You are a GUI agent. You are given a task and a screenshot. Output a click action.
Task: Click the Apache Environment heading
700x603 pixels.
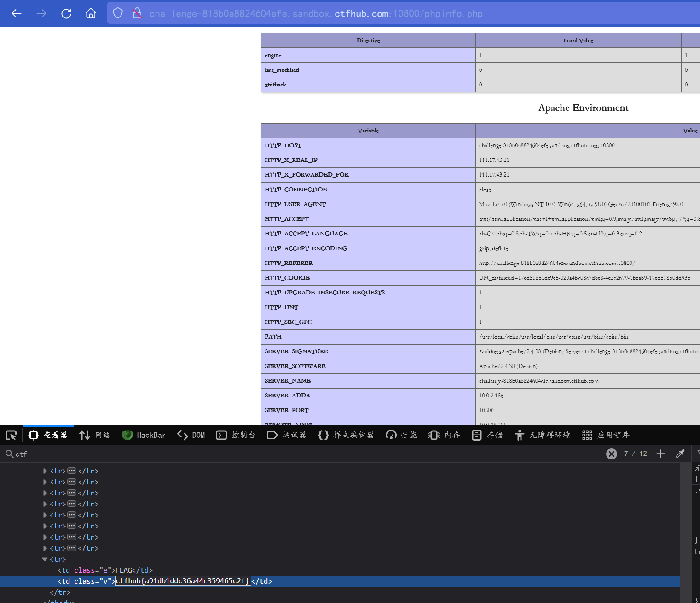tap(583, 108)
